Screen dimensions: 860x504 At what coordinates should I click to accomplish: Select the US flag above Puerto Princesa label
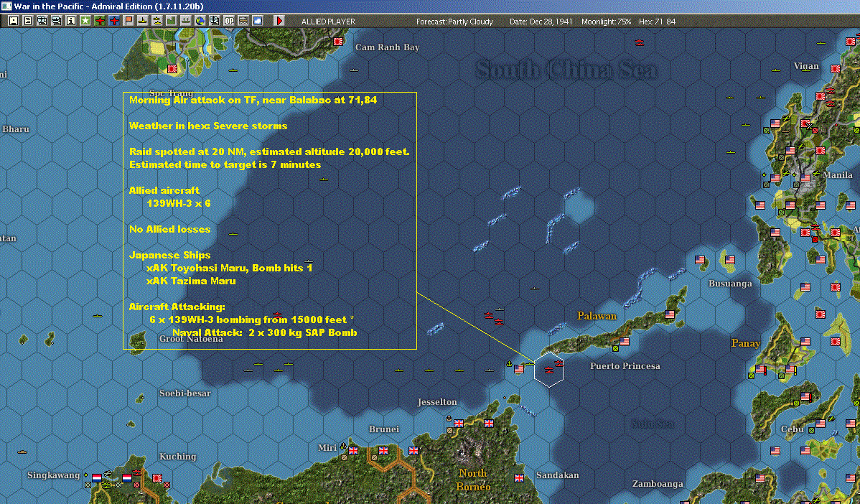pyautogui.click(x=624, y=341)
